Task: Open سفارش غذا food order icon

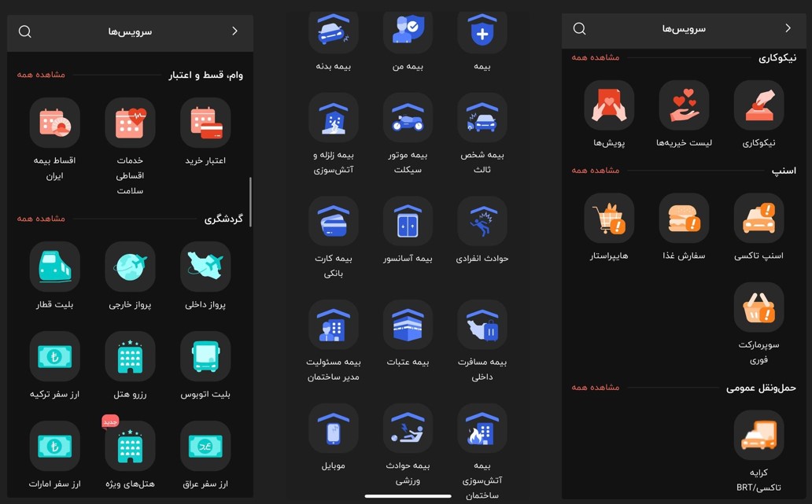Action: 684,219
